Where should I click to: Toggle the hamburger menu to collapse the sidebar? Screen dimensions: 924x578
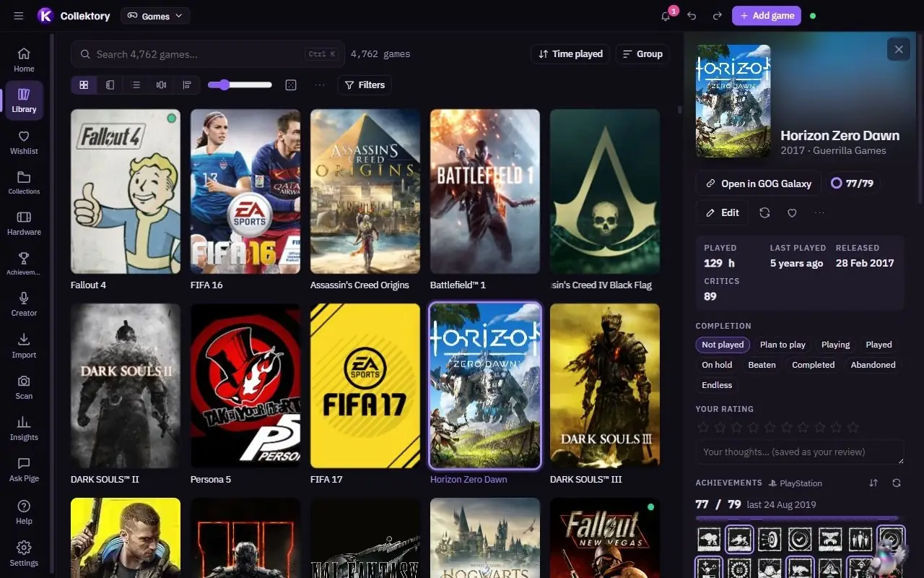19,16
